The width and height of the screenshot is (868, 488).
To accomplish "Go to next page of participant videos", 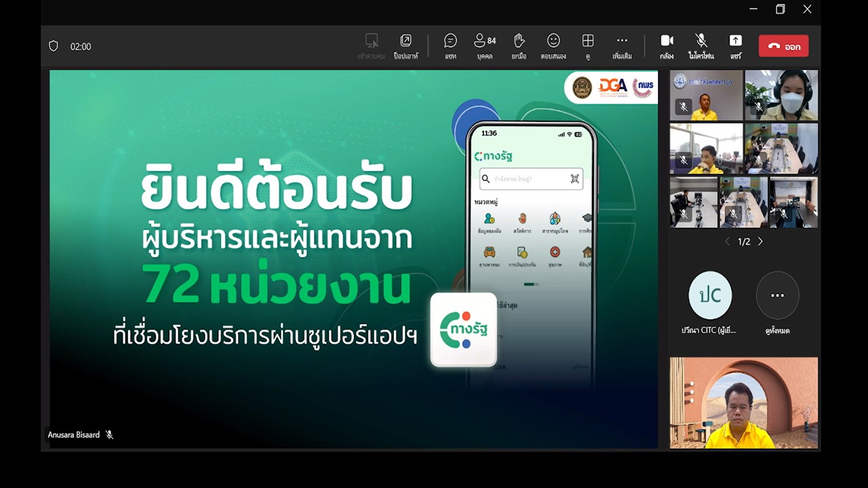I will coord(760,241).
